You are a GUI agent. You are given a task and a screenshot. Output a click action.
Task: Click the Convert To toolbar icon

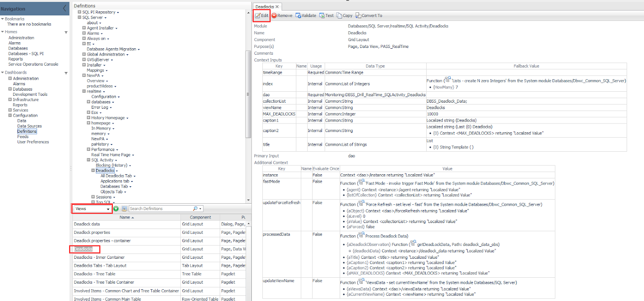tap(358, 16)
